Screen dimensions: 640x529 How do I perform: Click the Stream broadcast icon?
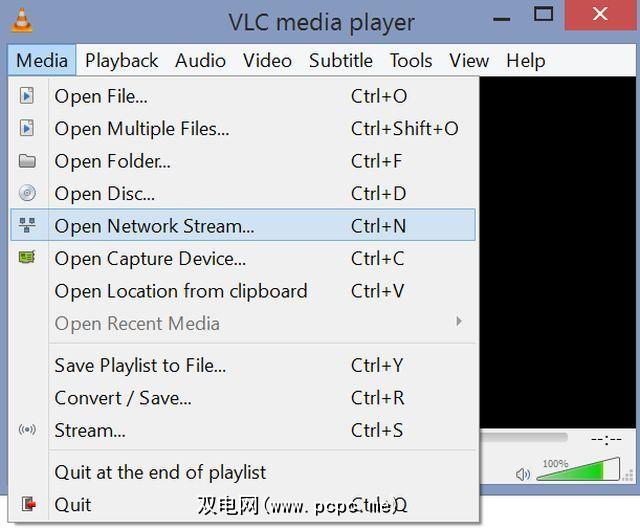coord(27,430)
